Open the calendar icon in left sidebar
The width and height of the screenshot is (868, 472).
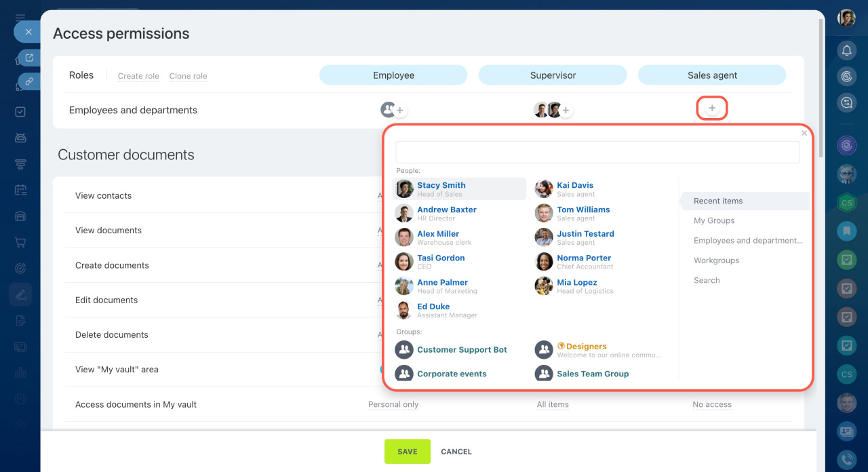(x=20, y=191)
